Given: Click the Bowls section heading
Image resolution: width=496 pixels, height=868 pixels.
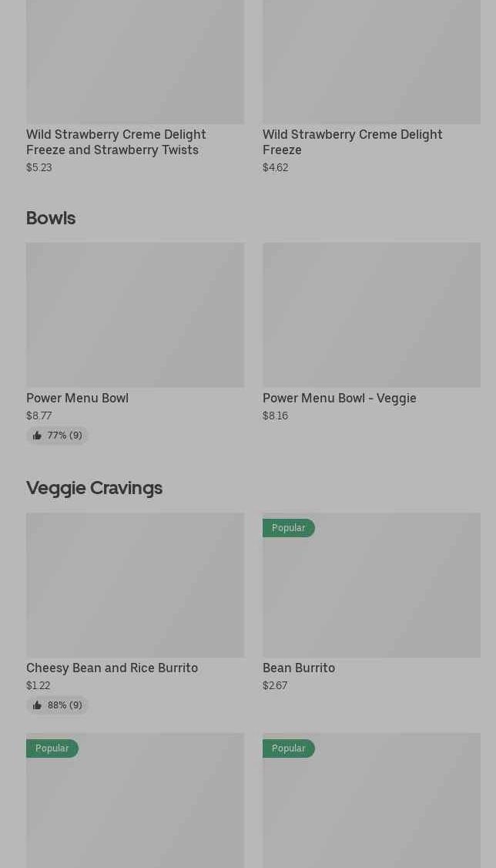Looking at the screenshot, I should [51, 218].
